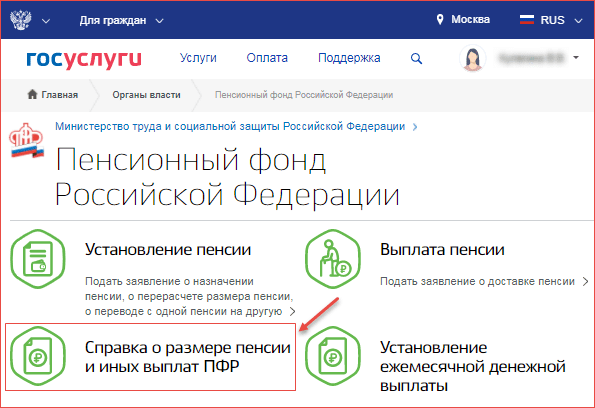Change the city from Москва
The image size is (595, 408).
(470, 20)
